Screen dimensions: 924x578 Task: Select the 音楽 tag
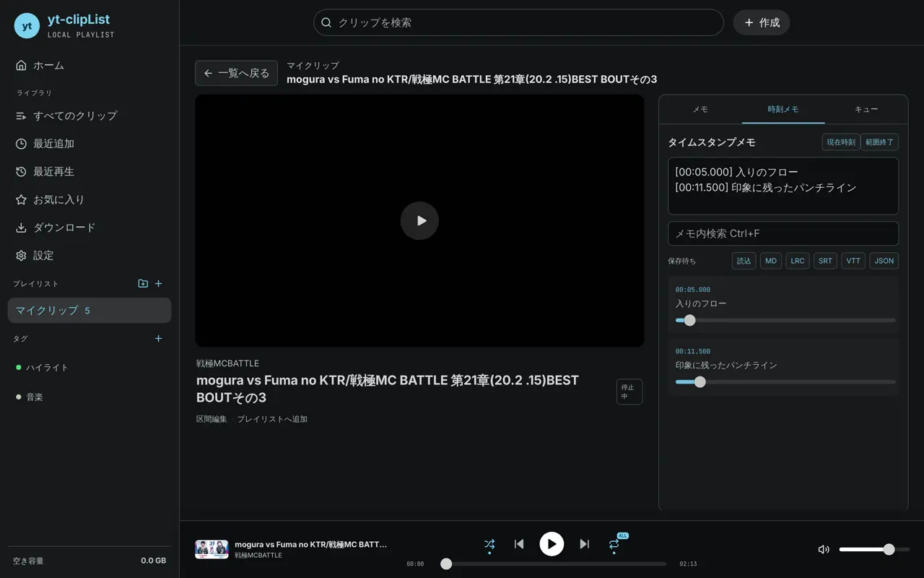(90, 397)
